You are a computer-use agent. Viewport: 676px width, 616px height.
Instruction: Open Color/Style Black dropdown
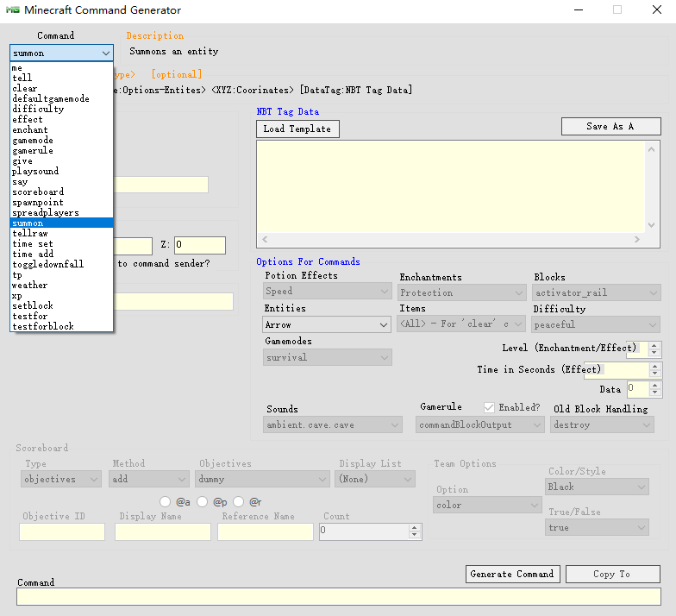click(597, 487)
